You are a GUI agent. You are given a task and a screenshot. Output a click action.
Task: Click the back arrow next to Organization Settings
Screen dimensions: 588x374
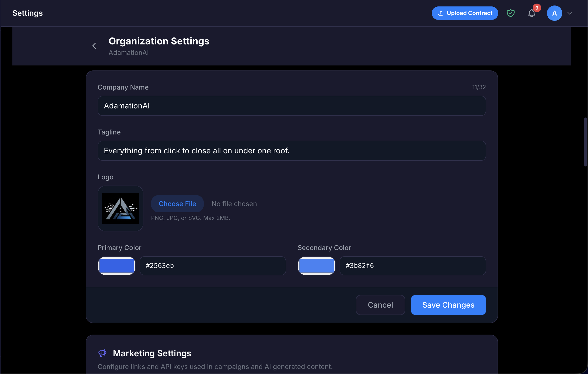click(94, 46)
